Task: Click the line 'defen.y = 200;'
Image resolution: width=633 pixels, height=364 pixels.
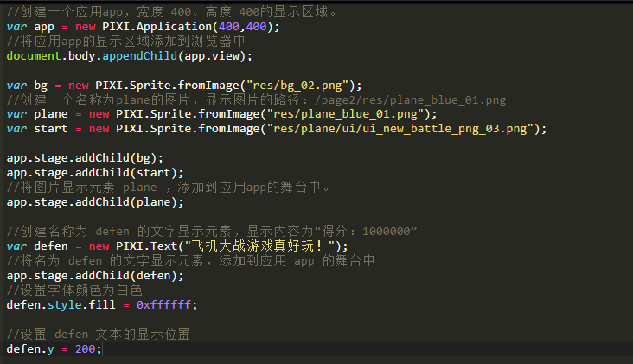Action: [54, 348]
